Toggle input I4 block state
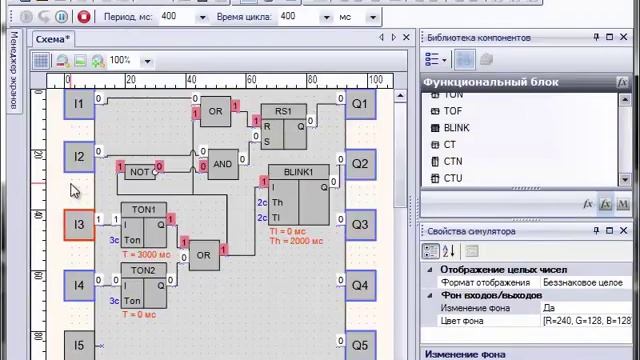 pos(79,285)
